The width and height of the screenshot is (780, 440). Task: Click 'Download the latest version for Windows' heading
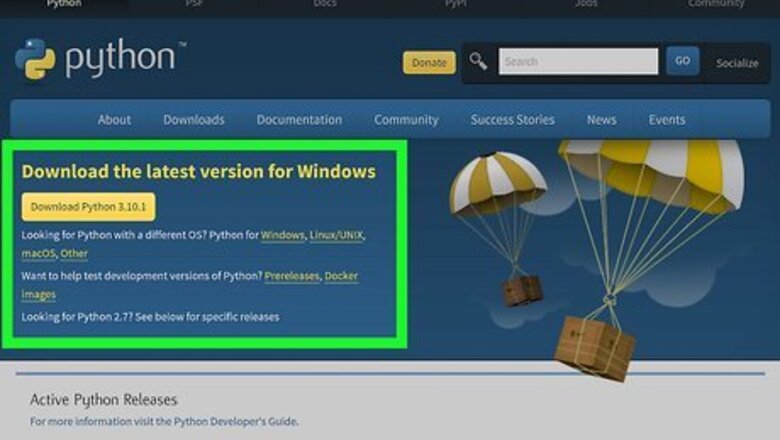pos(198,172)
